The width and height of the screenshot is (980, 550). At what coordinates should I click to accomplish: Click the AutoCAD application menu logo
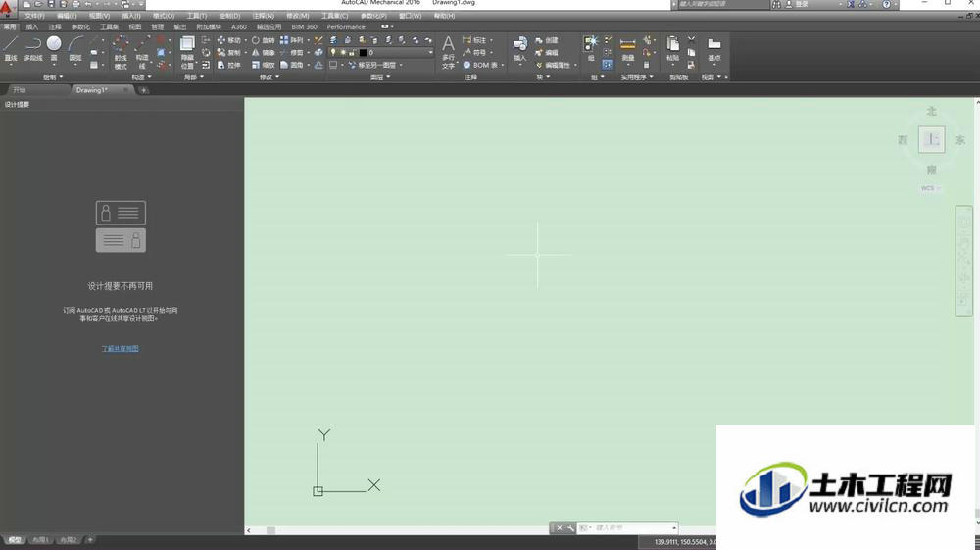(x=6, y=8)
